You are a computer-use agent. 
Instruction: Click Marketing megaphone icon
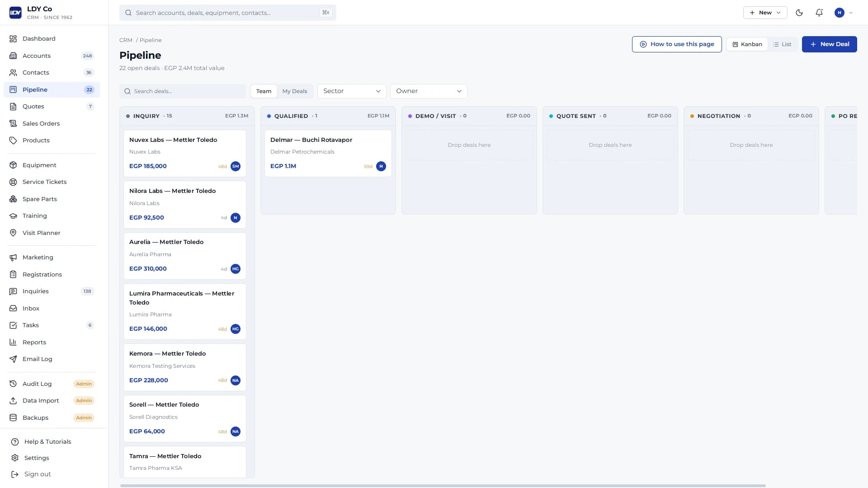(x=13, y=258)
